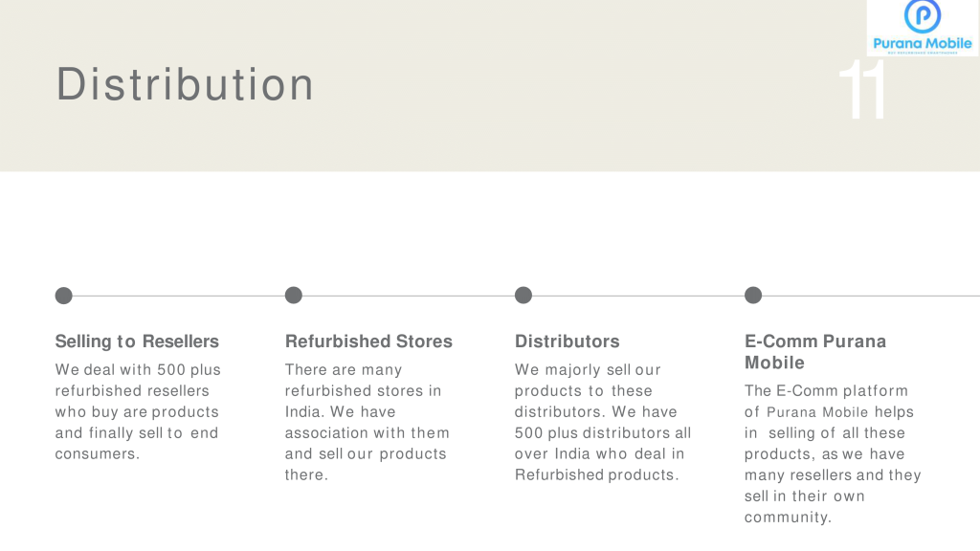
Task: Click the E-Comm platform description paragraph
Action: (x=833, y=454)
